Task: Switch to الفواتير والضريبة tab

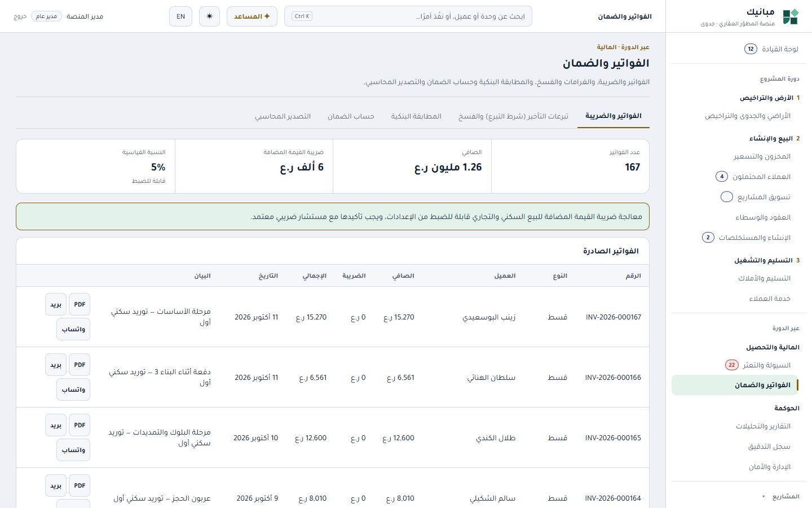Action: pos(614,116)
